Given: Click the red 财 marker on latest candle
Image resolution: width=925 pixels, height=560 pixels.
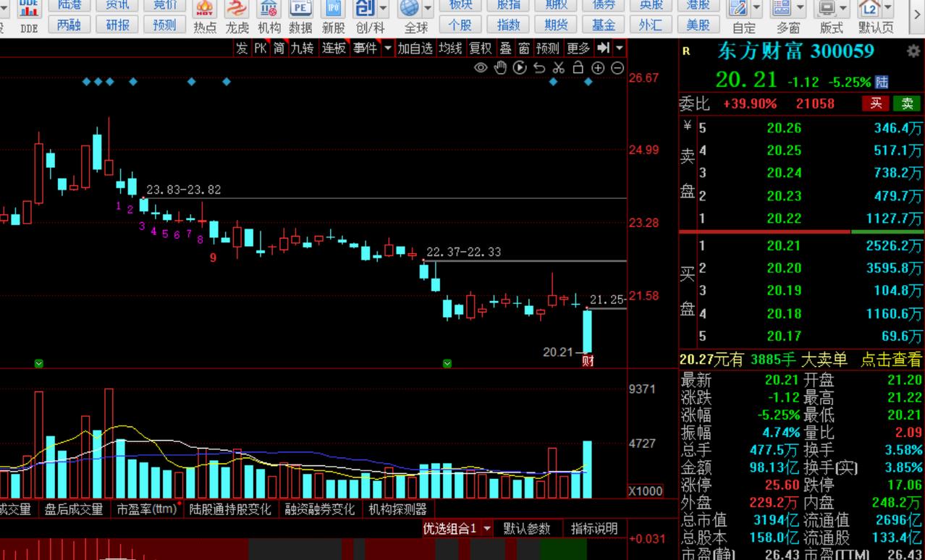Looking at the screenshot, I should (x=588, y=360).
